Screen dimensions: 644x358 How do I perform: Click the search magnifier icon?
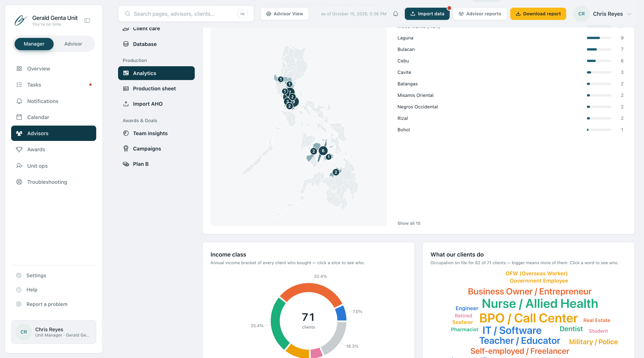coord(127,14)
